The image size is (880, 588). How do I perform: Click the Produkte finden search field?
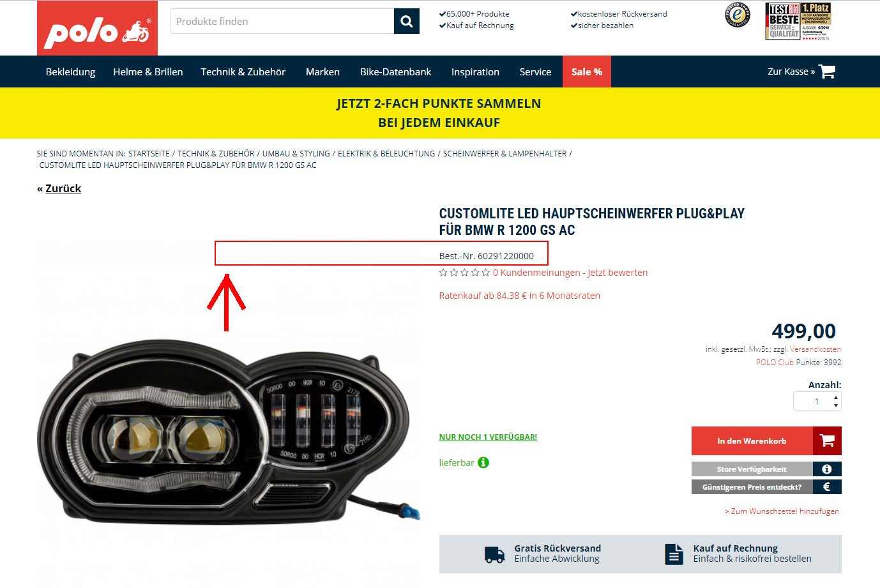(x=282, y=21)
